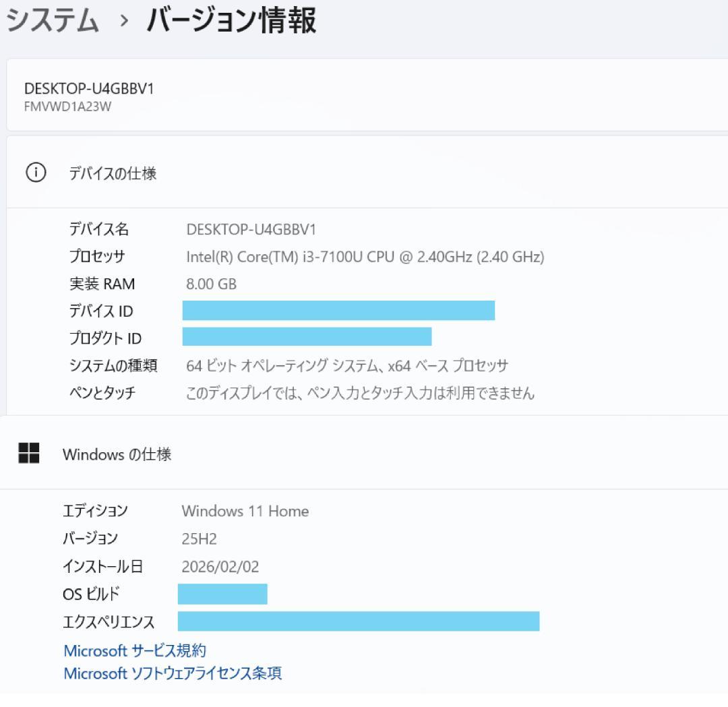The image size is (728, 707).
Task: Select the システムの種類 64-bit description
Action: pyautogui.click(x=348, y=365)
